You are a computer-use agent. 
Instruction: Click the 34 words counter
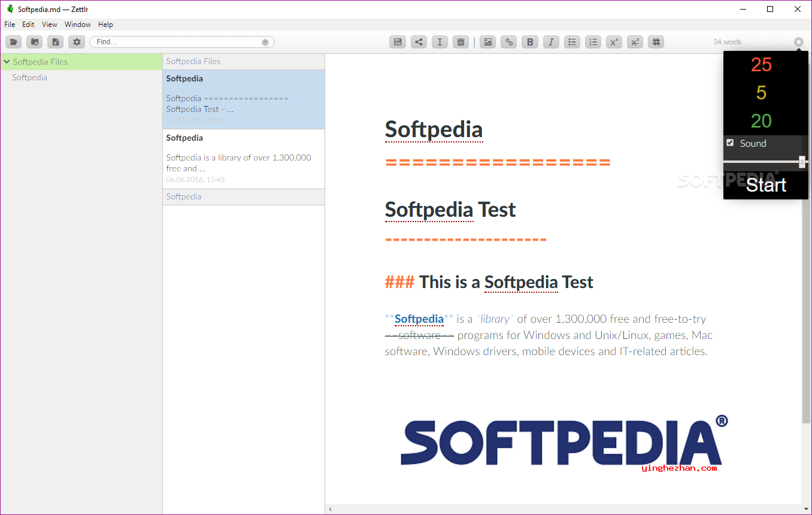[x=727, y=42]
